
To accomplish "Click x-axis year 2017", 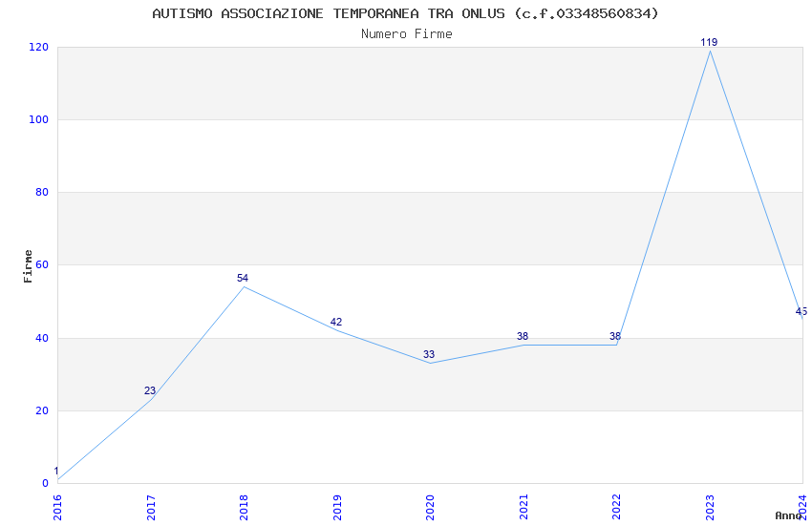I will click(x=151, y=508).
